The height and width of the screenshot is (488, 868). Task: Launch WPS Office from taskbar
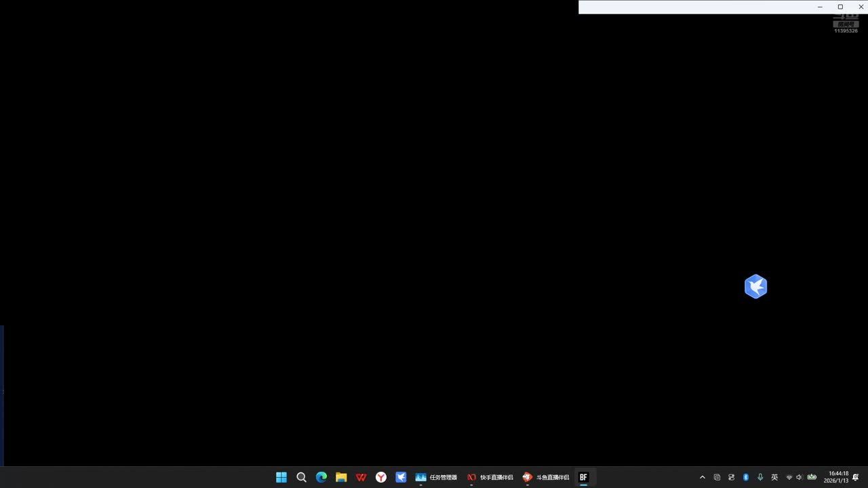click(x=361, y=477)
